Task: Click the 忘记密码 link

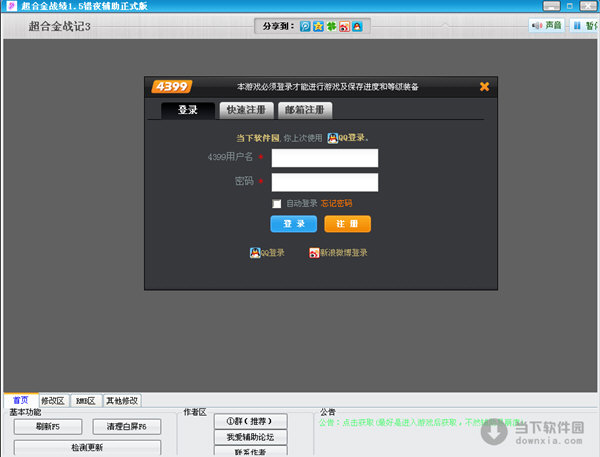Action: click(336, 204)
